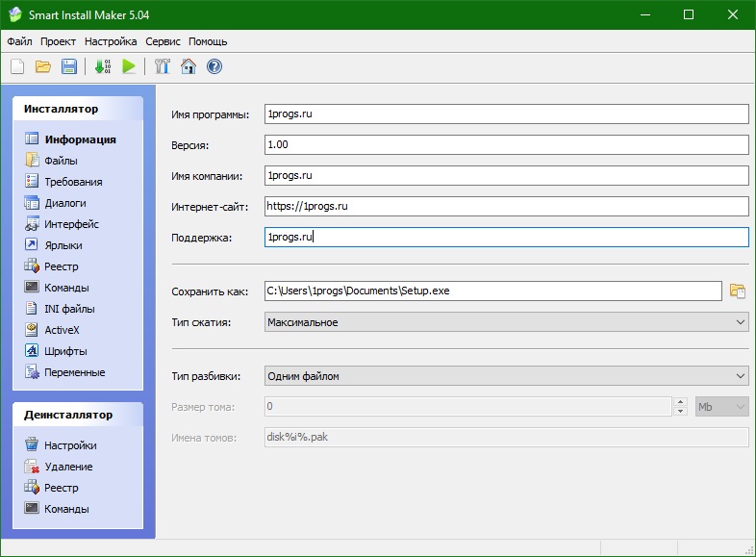Screen dimensions: 756x557
Task: Open help with the blue question mark icon
Action: tap(214, 66)
